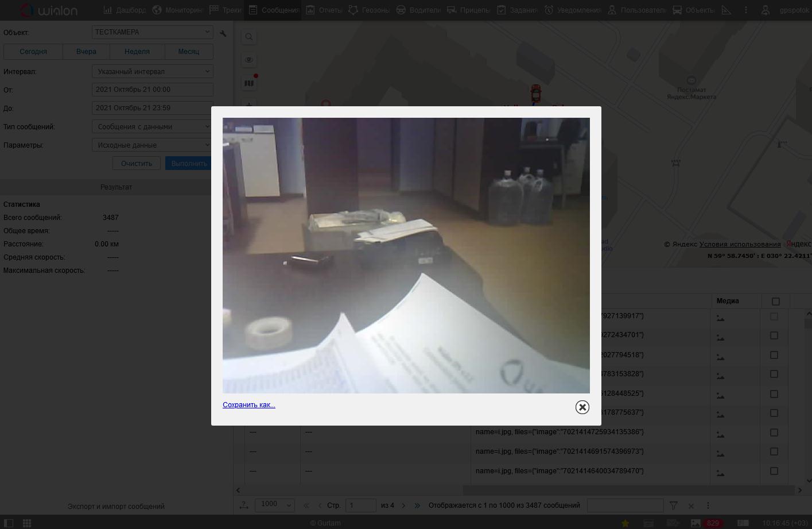
Task: Open media image icon for row 7021414640034789470
Action: point(720,473)
